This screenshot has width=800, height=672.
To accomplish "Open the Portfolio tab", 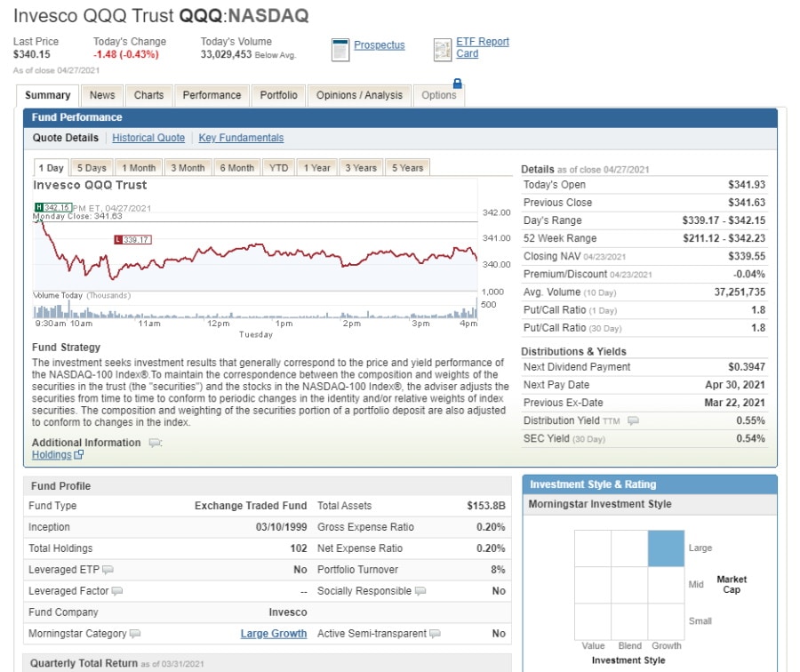I will pyautogui.click(x=278, y=95).
